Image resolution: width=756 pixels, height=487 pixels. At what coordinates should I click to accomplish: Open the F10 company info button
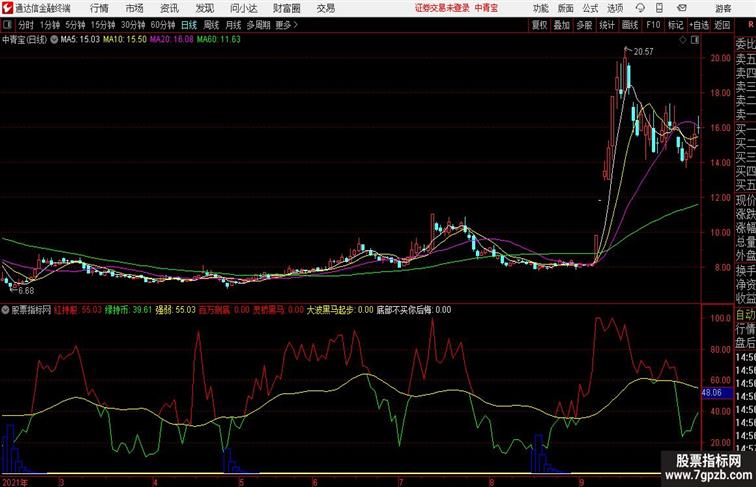click(653, 25)
